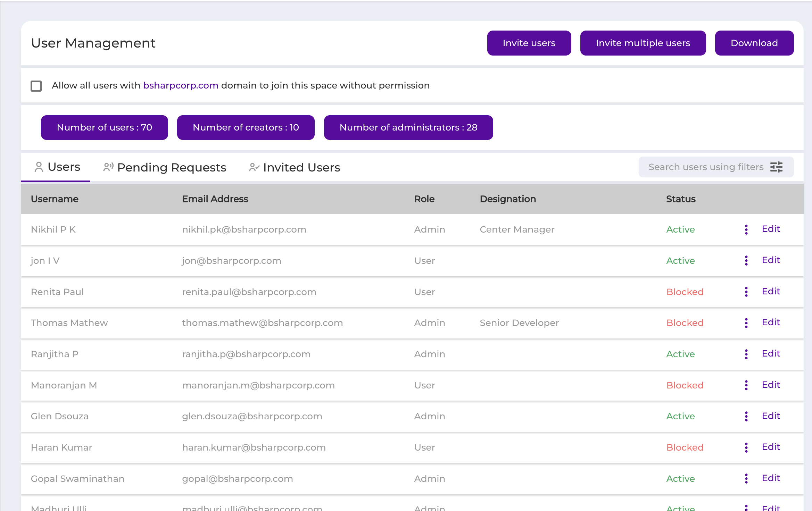
Task: Open the bsharpcorp.com domain link
Action: (x=181, y=85)
